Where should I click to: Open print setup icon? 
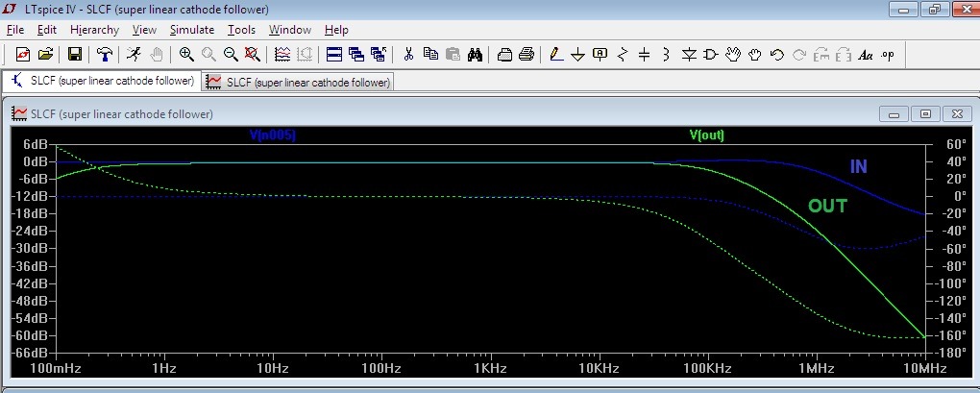505,55
